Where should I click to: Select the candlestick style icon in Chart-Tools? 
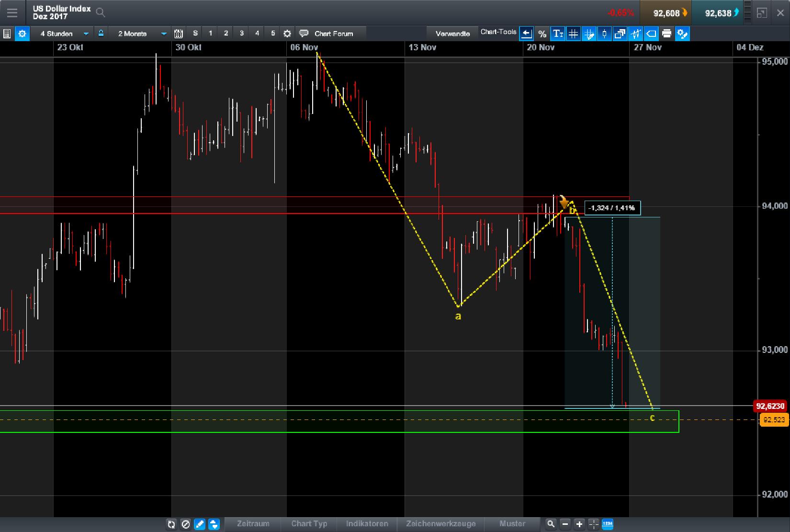click(x=604, y=34)
